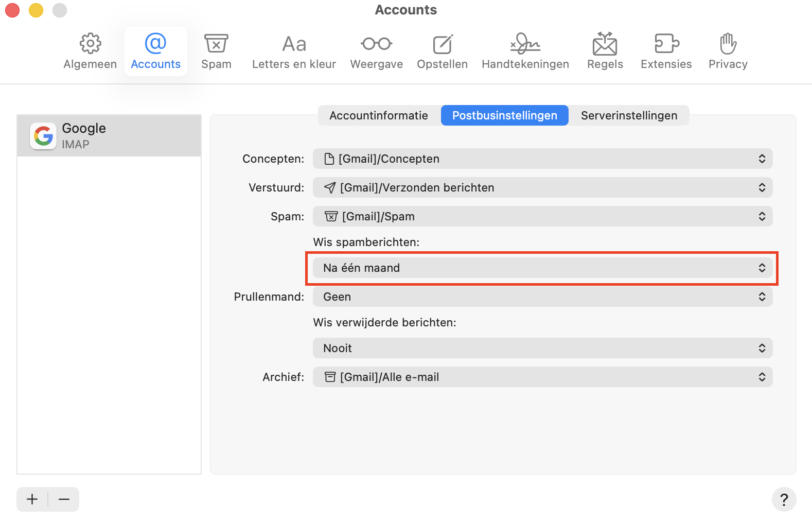Open the Opstellen preferences pane
812x522 pixels.
coord(442,51)
